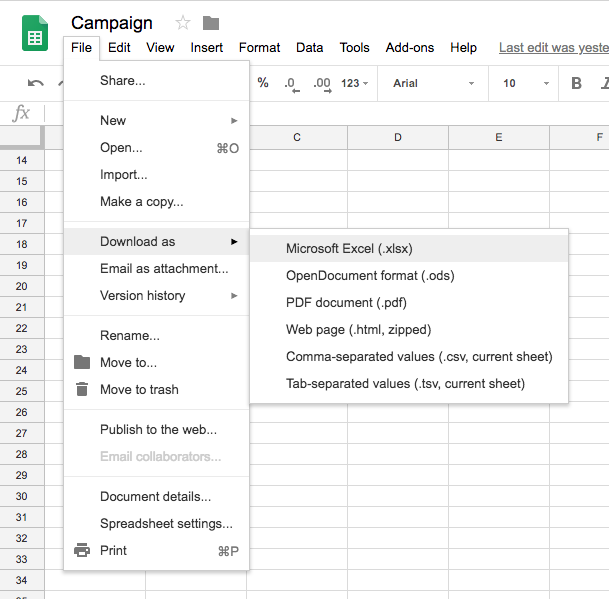The width and height of the screenshot is (609, 599).
Task: Select Microsoft Excel (.xlsx) download option
Action: point(349,248)
